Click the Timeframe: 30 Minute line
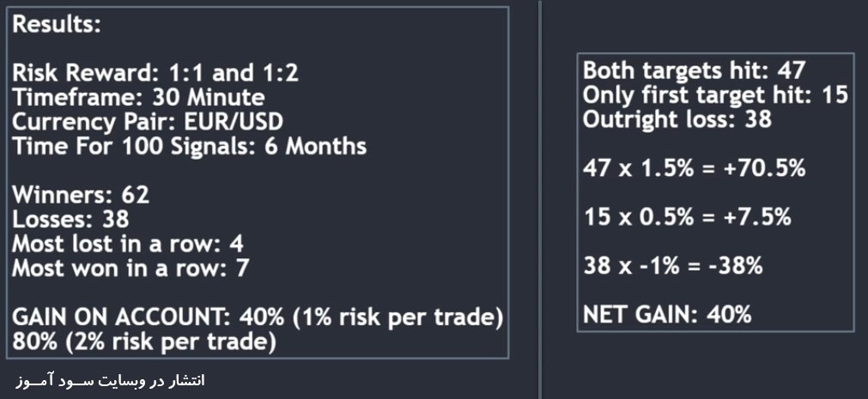 (x=138, y=98)
